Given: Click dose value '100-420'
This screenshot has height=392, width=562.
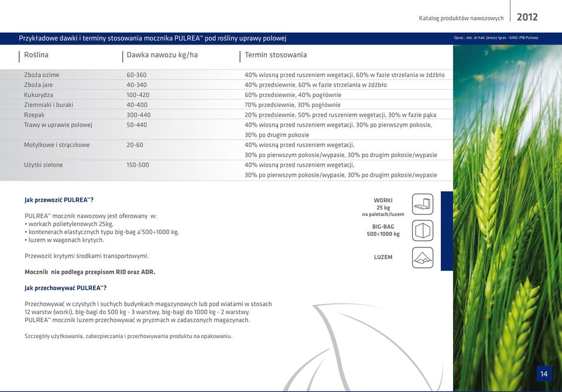Looking at the screenshot, I should coord(138,95).
